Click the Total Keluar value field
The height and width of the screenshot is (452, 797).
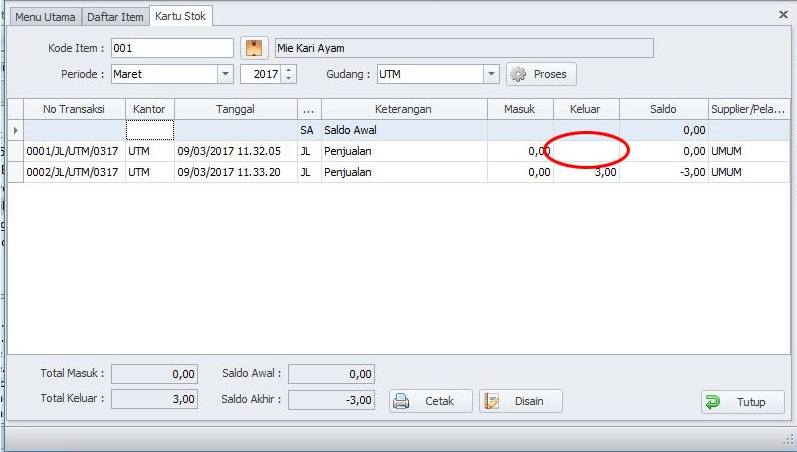[x=155, y=399]
